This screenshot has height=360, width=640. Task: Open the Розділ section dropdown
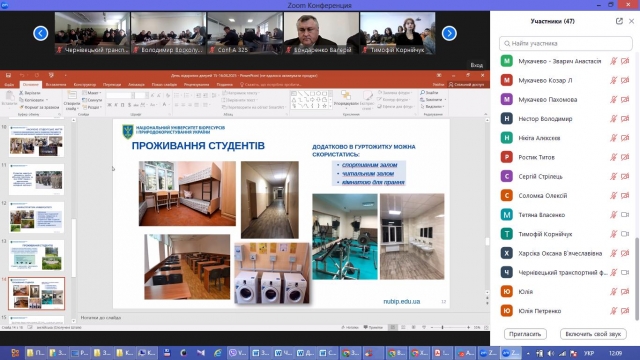click(x=92, y=107)
